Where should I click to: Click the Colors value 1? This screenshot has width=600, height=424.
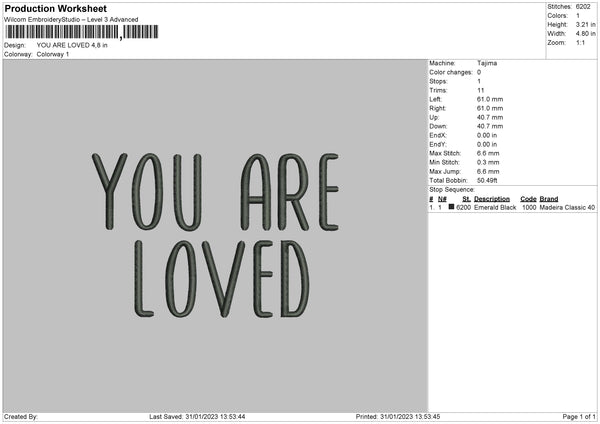click(578, 16)
